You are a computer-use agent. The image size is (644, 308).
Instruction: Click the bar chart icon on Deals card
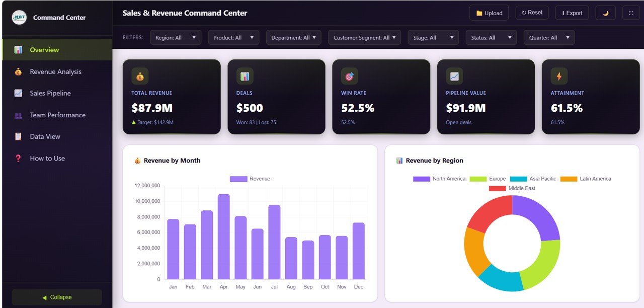(x=244, y=76)
